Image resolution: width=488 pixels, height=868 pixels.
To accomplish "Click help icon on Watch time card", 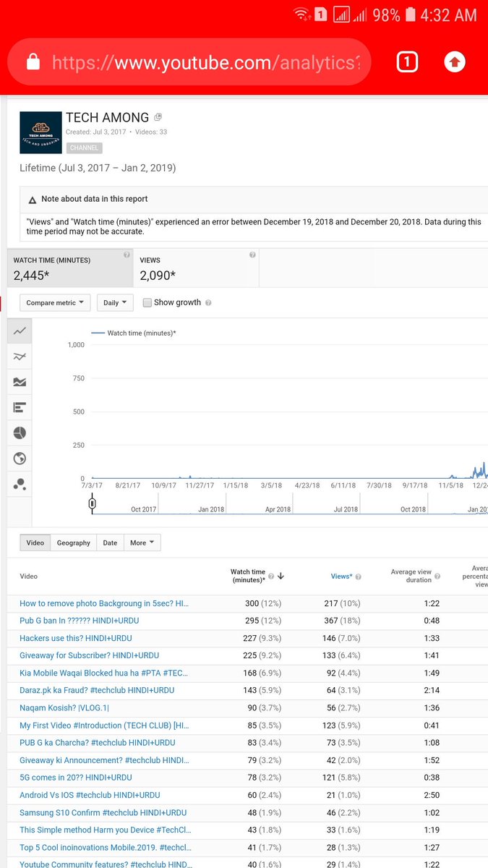I will [x=127, y=255].
